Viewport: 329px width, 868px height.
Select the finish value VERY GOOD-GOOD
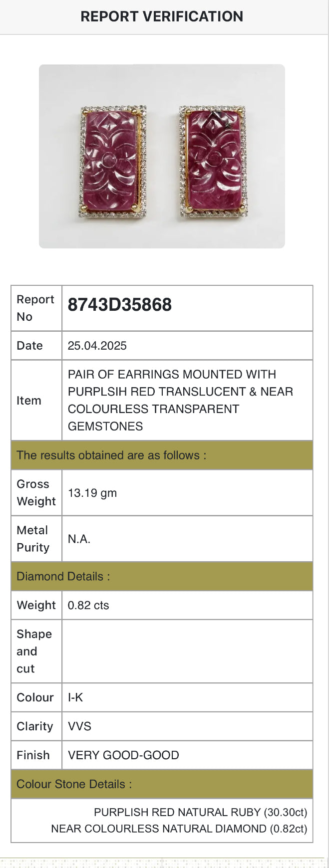123,755
